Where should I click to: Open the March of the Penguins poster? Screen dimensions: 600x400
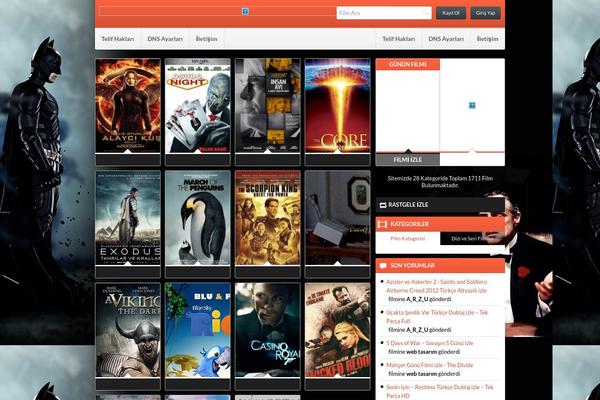point(198,218)
